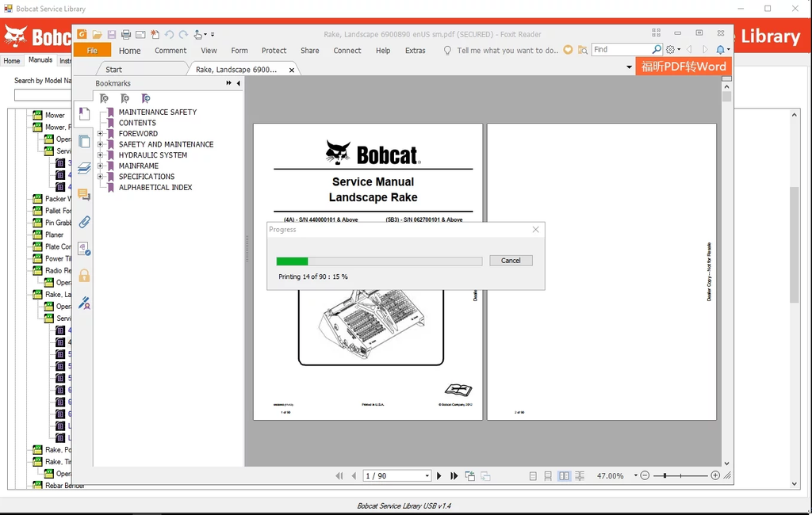The height and width of the screenshot is (515, 812).
Task: Click the zoom level slider
Action: click(680, 475)
